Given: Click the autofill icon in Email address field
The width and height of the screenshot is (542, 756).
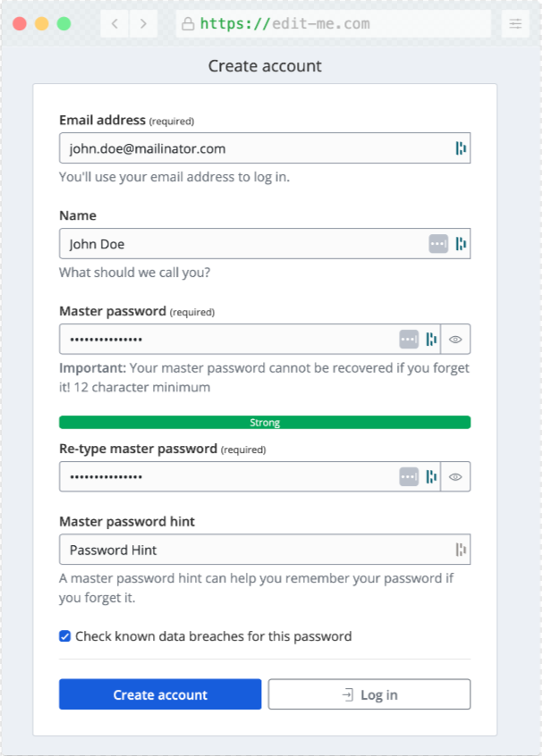Looking at the screenshot, I should click(461, 148).
